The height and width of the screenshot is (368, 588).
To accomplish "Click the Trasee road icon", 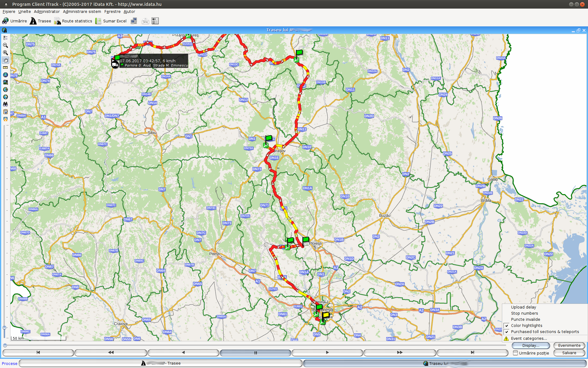I will click(x=40, y=21).
